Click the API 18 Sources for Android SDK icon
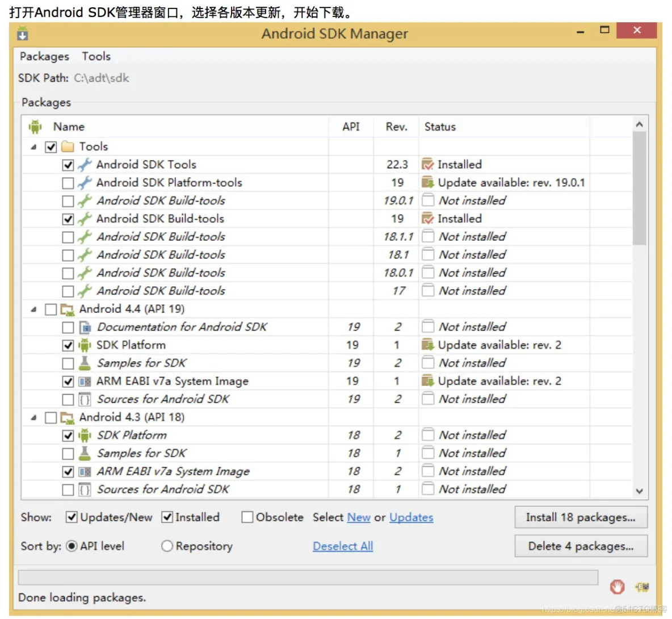 click(x=85, y=490)
